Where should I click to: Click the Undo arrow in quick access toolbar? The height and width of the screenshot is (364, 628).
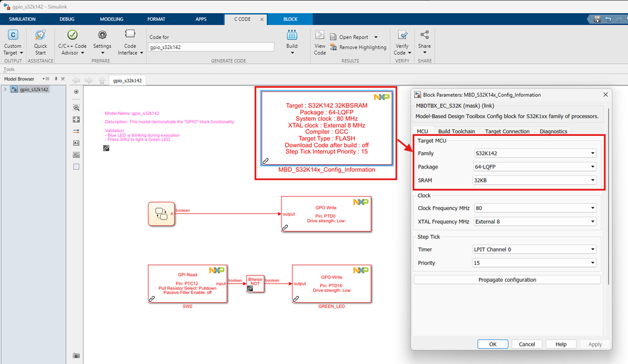coord(608,19)
